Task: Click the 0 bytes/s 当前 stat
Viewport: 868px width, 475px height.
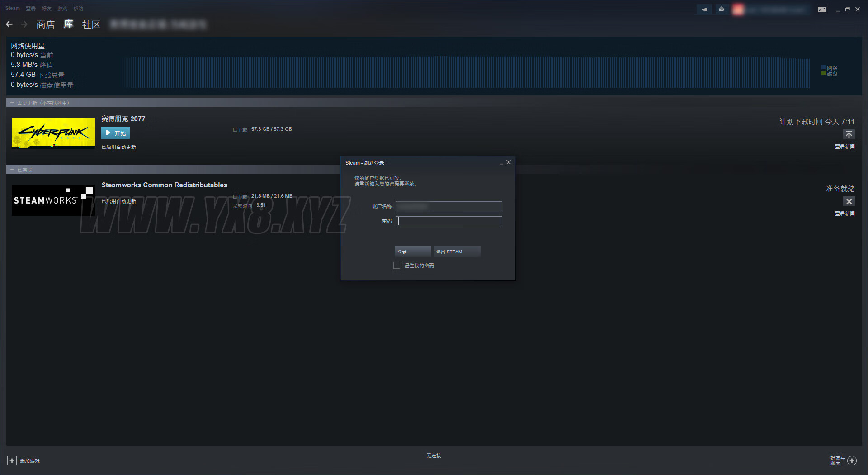Action: [32, 55]
